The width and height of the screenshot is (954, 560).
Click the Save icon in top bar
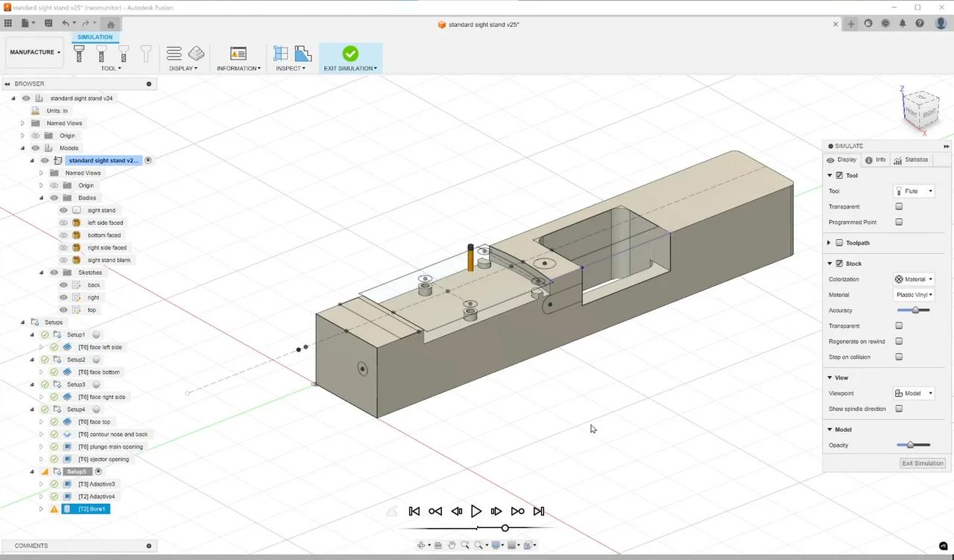(x=48, y=24)
